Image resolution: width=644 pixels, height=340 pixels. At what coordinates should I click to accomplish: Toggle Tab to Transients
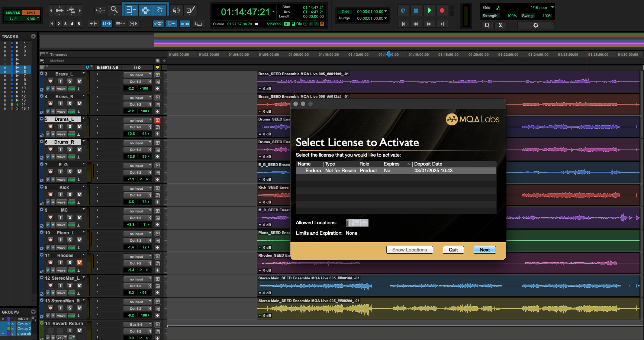[93, 24]
